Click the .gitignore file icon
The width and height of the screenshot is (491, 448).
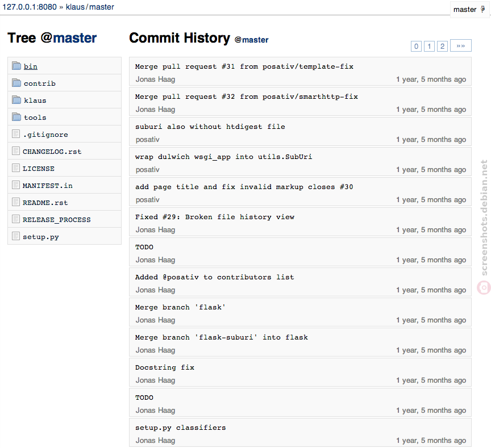point(16,134)
